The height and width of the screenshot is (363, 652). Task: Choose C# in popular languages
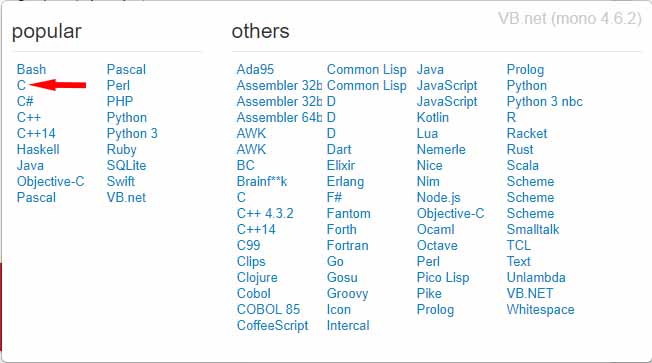point(25,101)
